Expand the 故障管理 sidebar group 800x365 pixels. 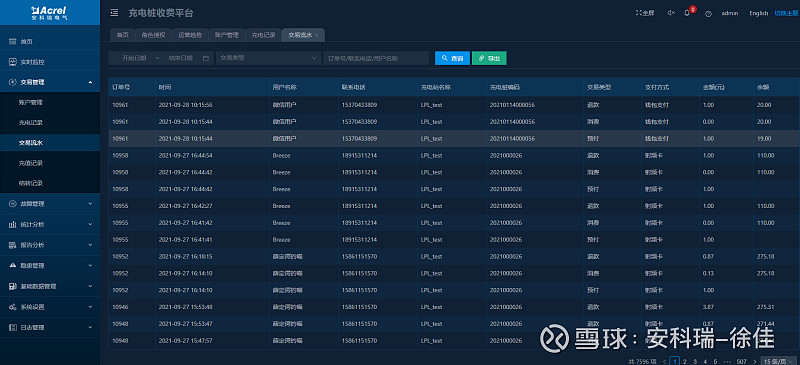(x=50, y=204)
